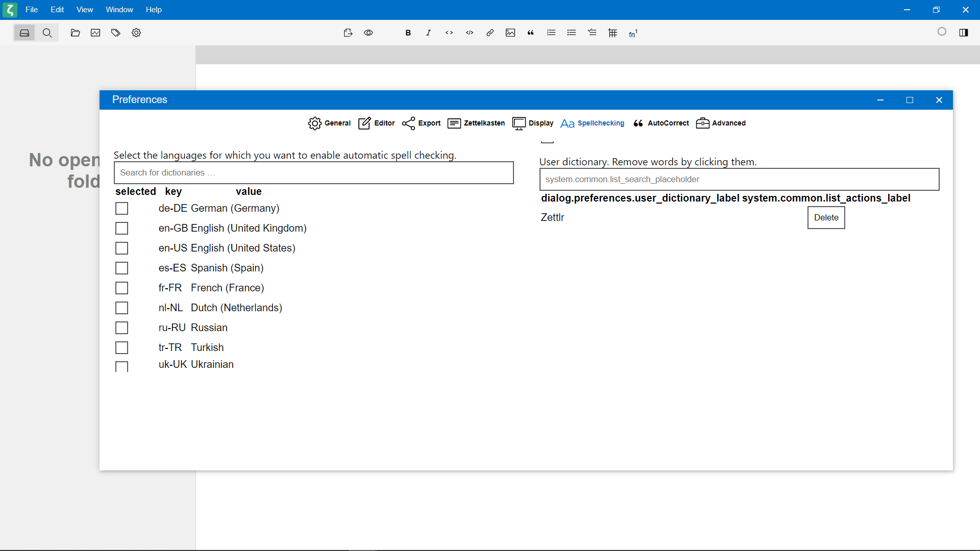The height and width of the screenshot is (551, 980).
Task: Click the export share icon in the toolbar
Action: 348,33
